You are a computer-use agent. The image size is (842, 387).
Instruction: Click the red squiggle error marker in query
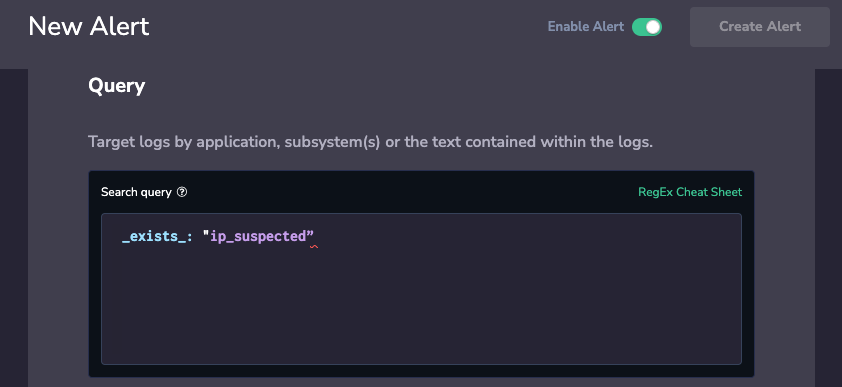pos(314,247)
